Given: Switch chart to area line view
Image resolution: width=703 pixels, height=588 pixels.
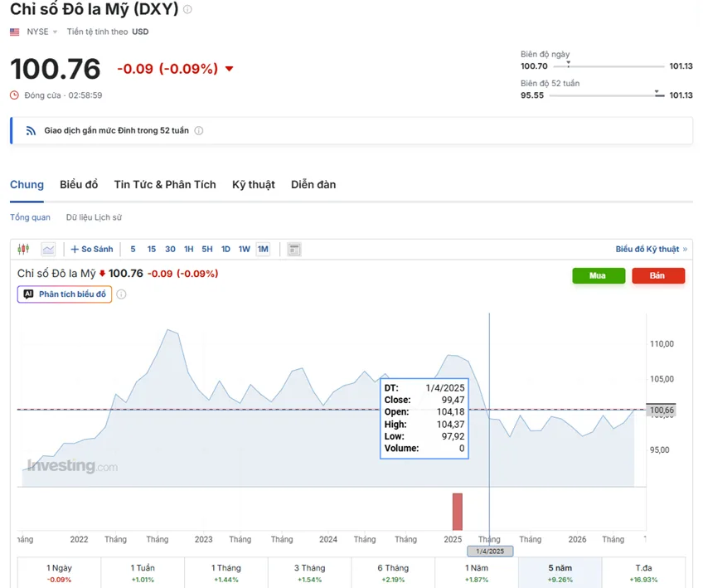Looking at the screenshot, I should click(48, 249).
